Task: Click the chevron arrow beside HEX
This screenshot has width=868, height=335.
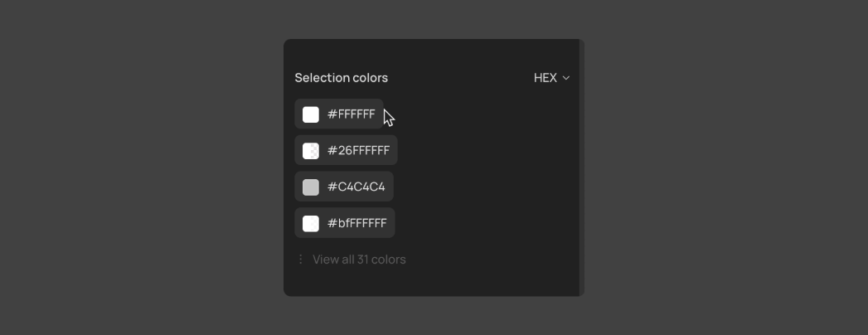Action: [565, 79]
